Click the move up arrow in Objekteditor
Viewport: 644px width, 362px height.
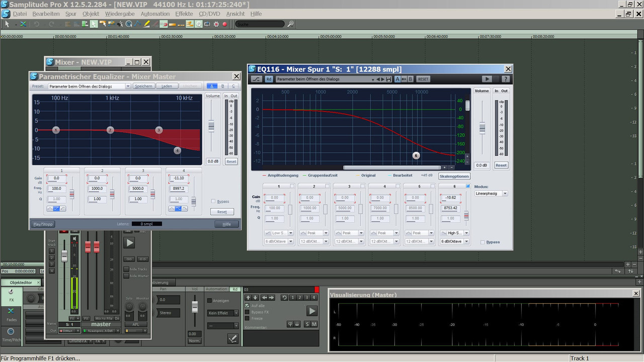tap(248, 298)
